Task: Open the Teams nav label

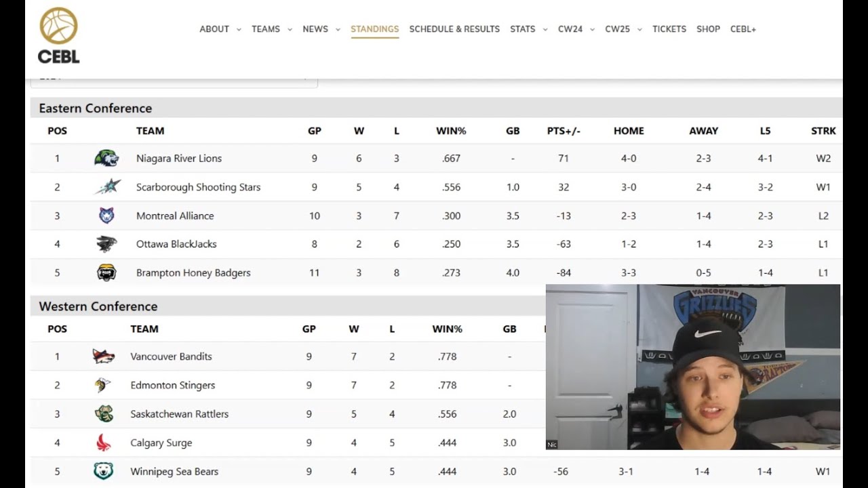Action: coord(266,29)
